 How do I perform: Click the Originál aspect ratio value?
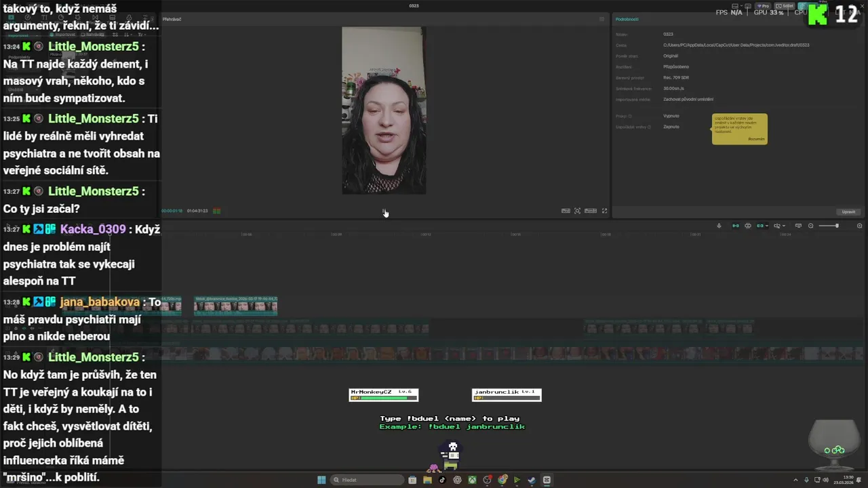pyautogui.click(x=671, y=56)
